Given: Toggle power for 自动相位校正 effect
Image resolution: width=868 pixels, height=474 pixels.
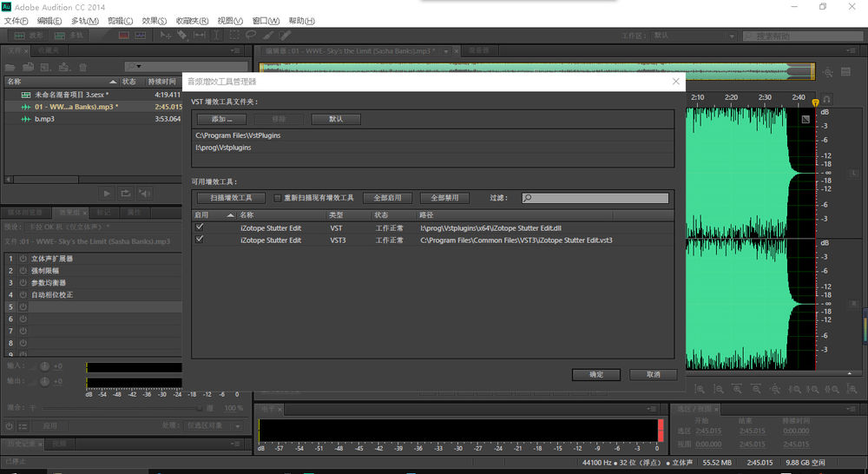Looking at the screenshot, I should [23, 295].
